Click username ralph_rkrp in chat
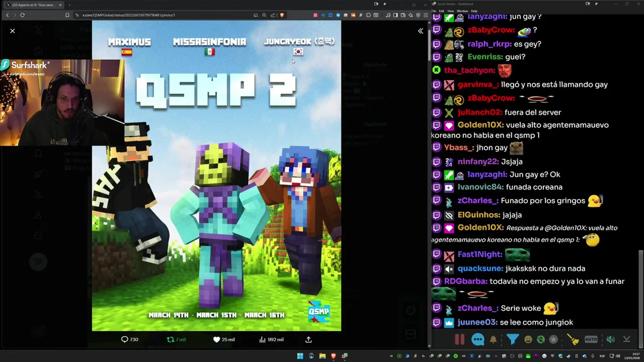The height and width of the screenshot is (362, 644). pyautogui.click(x=491, y=44)
